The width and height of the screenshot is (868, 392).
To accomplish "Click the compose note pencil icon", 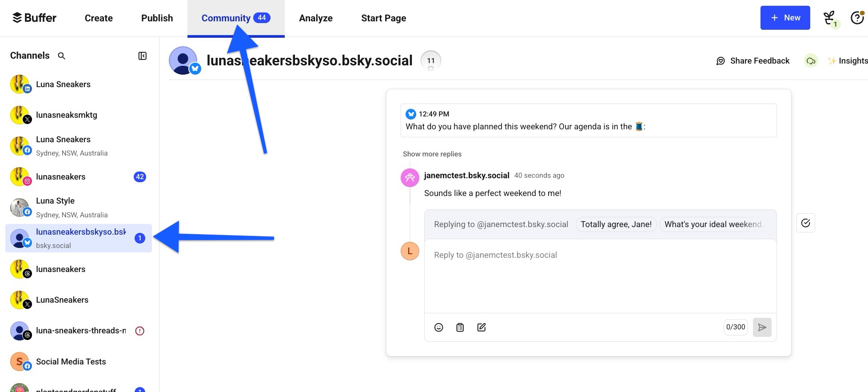I will 482,328.
